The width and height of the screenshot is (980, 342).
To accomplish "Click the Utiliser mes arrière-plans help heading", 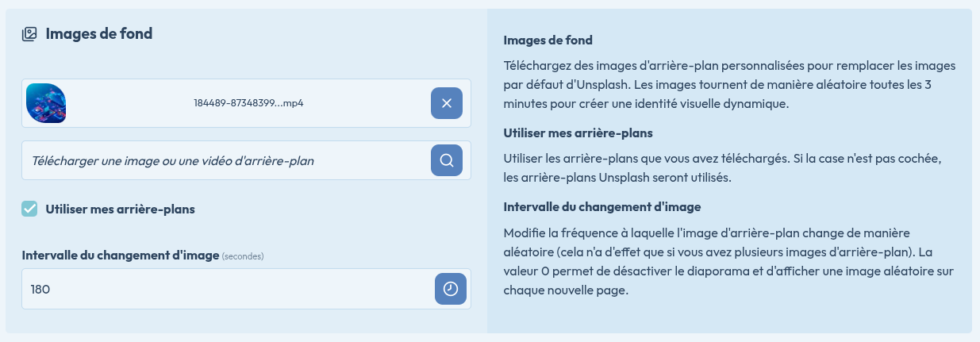I will click(x=578, y=133).
